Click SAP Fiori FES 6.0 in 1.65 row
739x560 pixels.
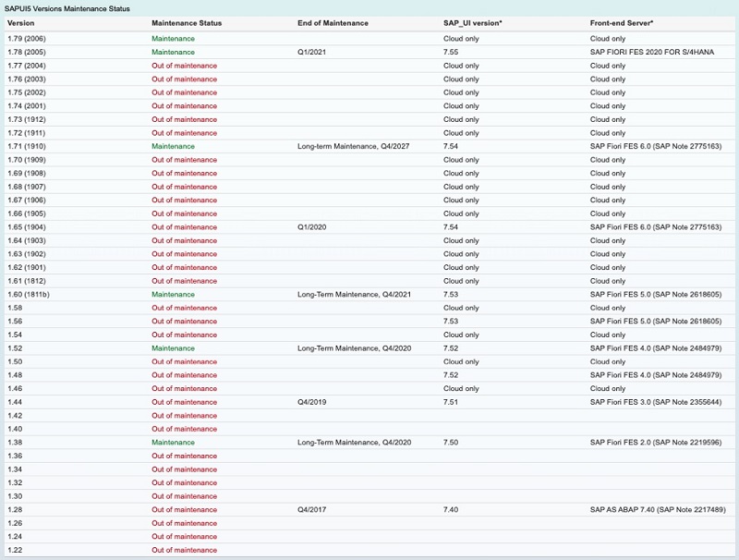tap(656, 226)
